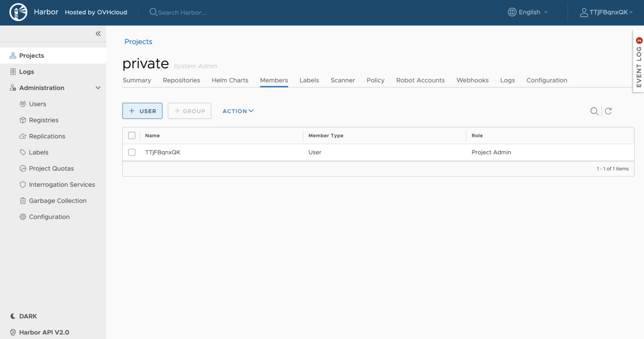Click the search magnifier above the member list
The height and width of the screenshot is (339, 644).
click(x=594, y=111)
